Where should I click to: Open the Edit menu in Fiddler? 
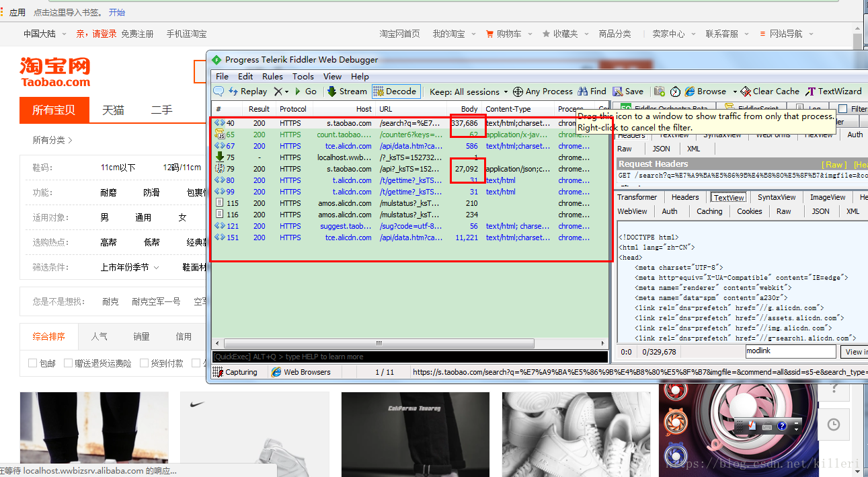[x=245, y=77]
